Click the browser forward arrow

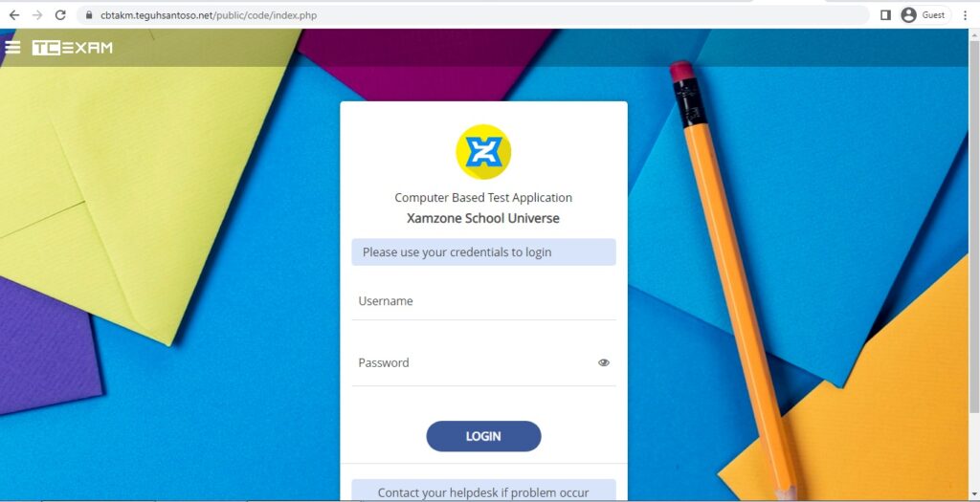tap(37, 15)
